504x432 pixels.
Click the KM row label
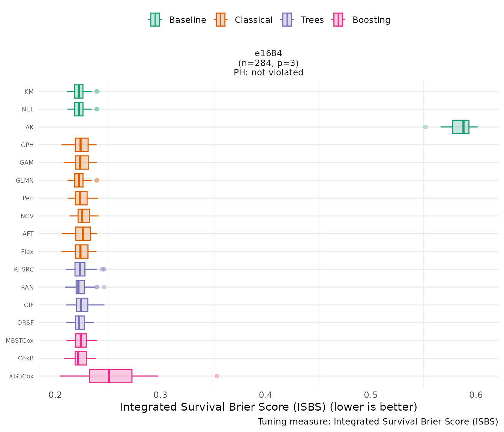[x=29, y=91]
